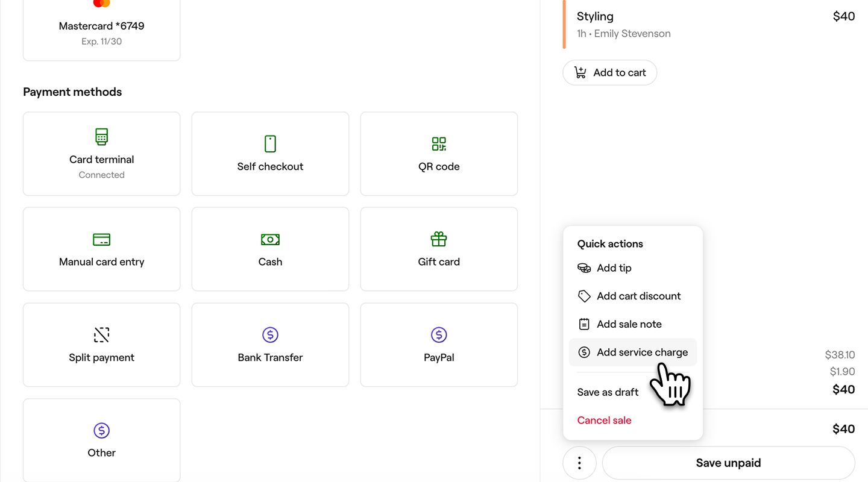Select the Cash banknote icon

pyautogui.click(x=270, y=239)
